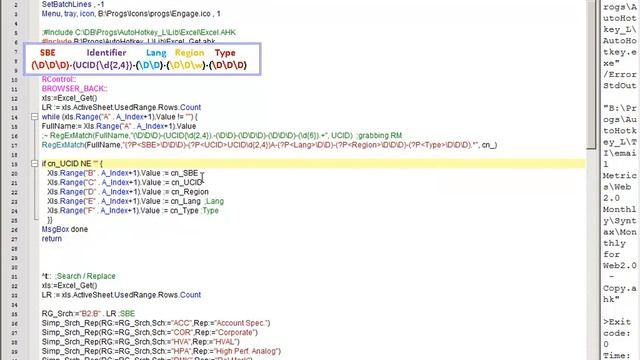Screen dimensions: 640x360
Task: Click xls:=Excel_Get() on line 32
Action: (x=69, y=286)
